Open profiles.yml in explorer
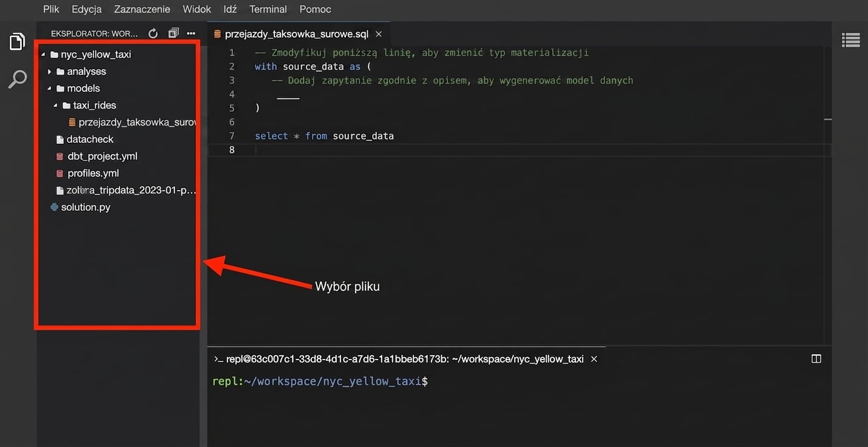The width and height of the screenshot is (868, 447). [93, 173]
